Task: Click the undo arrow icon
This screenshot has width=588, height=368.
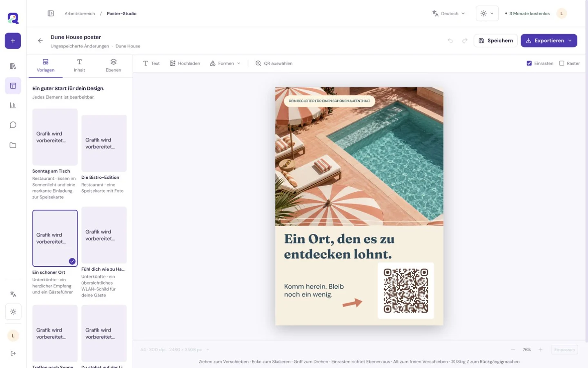Action: pyautogui.click(x=450, y=40)
